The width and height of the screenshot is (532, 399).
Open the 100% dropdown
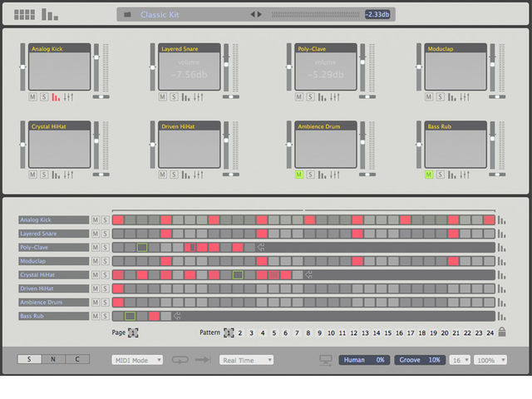click(490, 360)
